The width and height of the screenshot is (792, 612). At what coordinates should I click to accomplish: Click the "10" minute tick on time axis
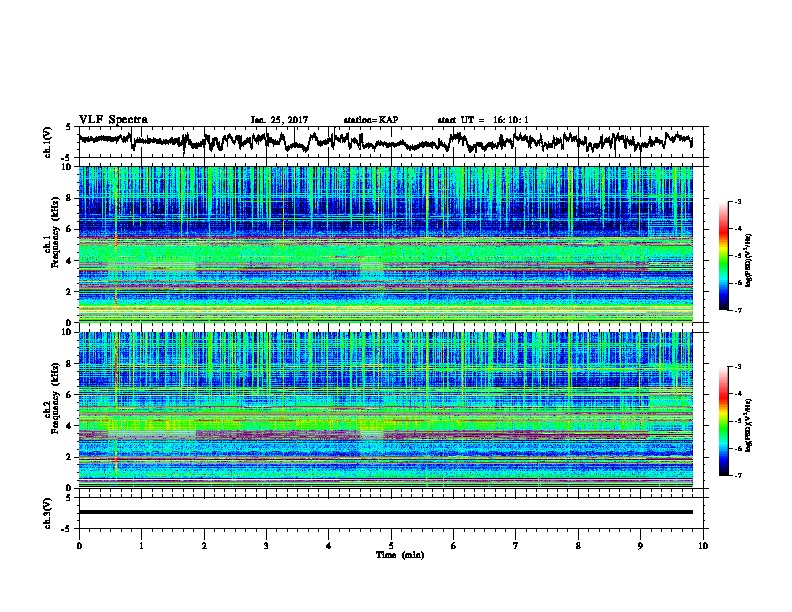click(703, 545)
